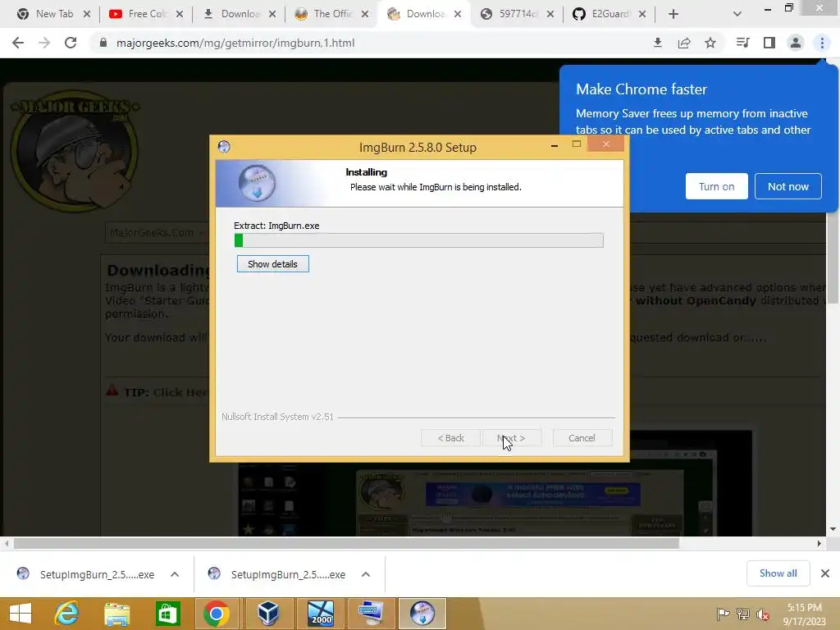The height and width of the screenshot is (630, 840).
Task: Switch to Chrome in taskbar
Action: tap(217, 614)
